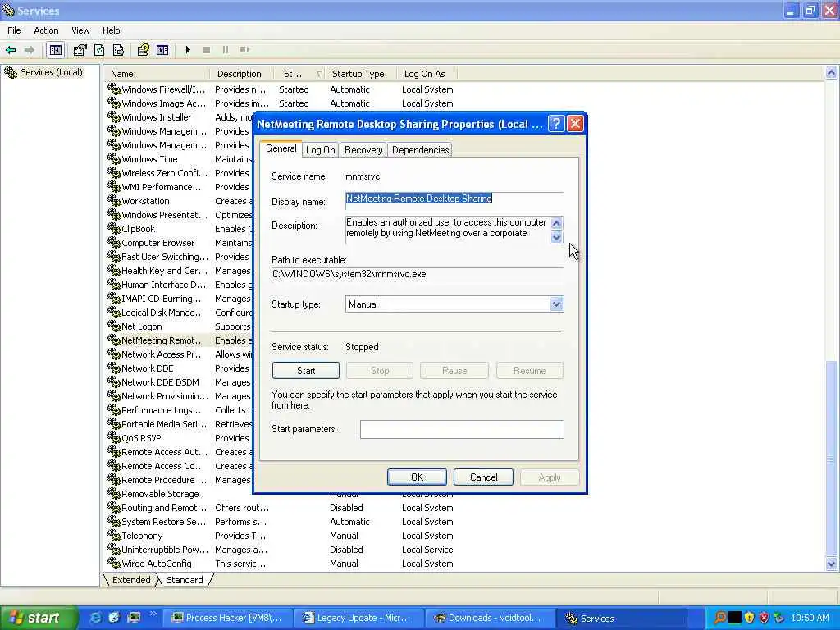This screenshot has height=630, width=840.
Task: Click the red shield alert tray icon
Action: pyautogui.click(x=764, y=619)
